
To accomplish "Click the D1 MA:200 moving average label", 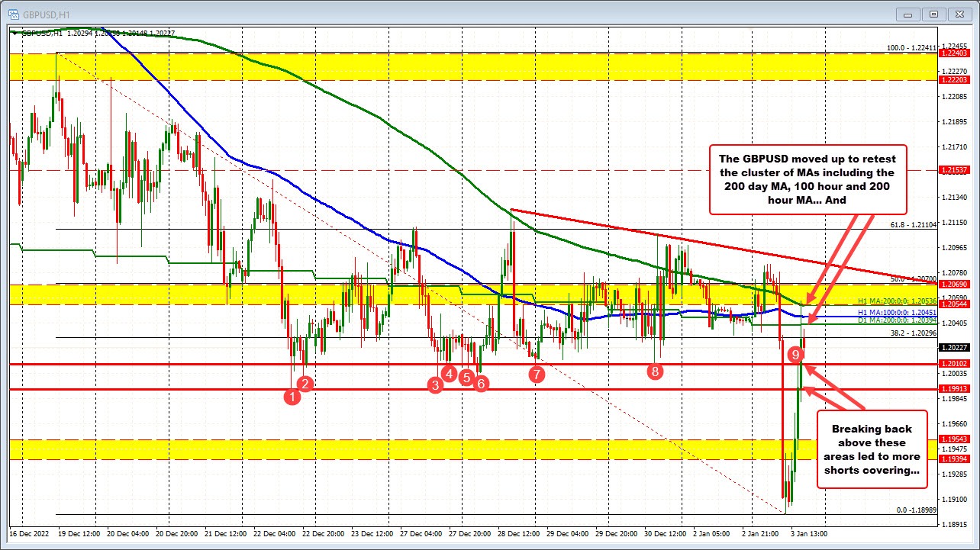I will point(896,319).
